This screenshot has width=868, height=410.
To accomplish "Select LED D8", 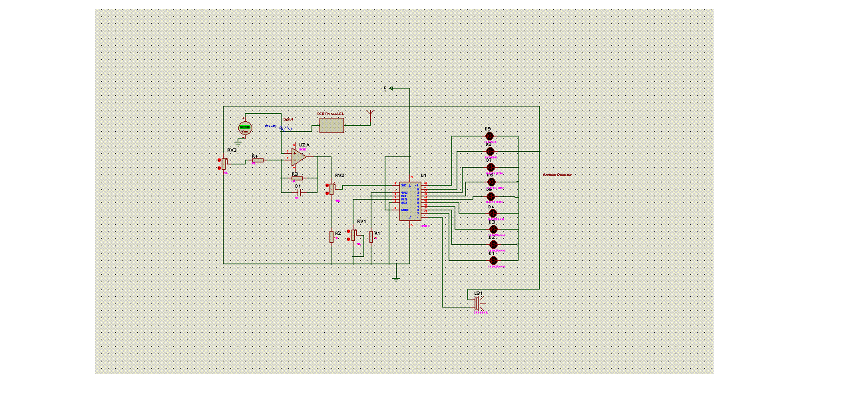I will click(490, 151).
